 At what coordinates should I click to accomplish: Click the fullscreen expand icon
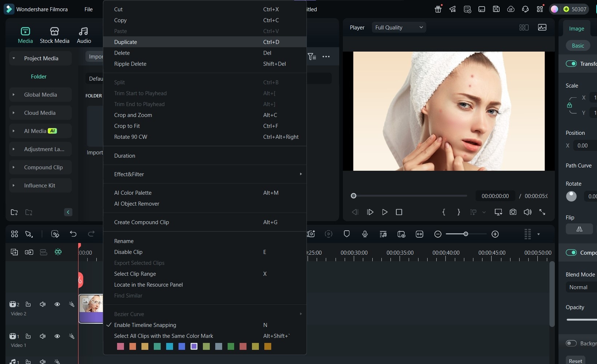coord(542,212)
